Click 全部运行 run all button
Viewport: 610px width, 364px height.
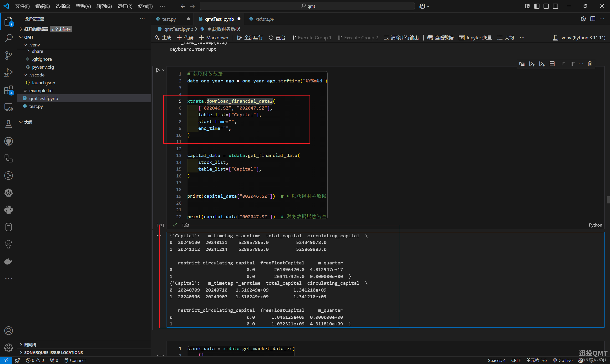250,38
